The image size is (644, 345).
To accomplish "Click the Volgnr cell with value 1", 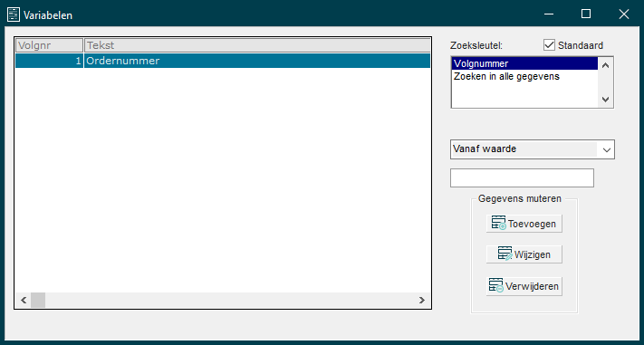I will click(49, 61).
